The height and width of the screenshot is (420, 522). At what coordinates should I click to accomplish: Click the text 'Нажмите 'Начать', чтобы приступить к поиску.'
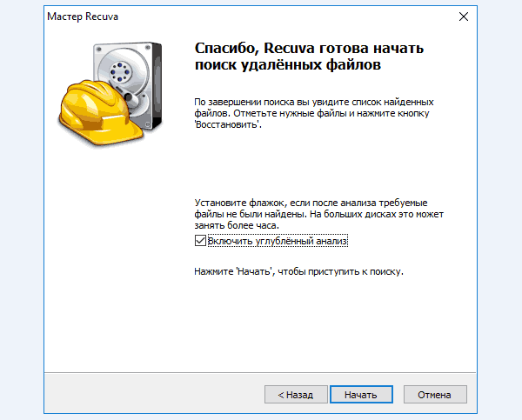(298, 271)
